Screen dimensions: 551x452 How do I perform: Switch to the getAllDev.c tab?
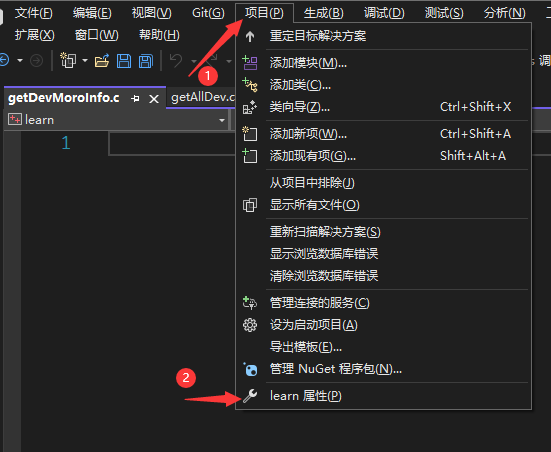tap(203, 97)
